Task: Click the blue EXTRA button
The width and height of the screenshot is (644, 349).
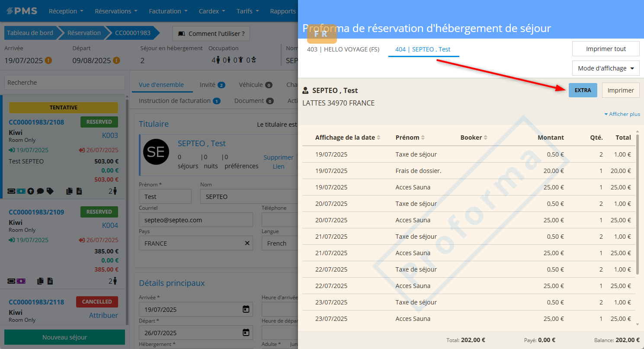Action: point(583,90)
